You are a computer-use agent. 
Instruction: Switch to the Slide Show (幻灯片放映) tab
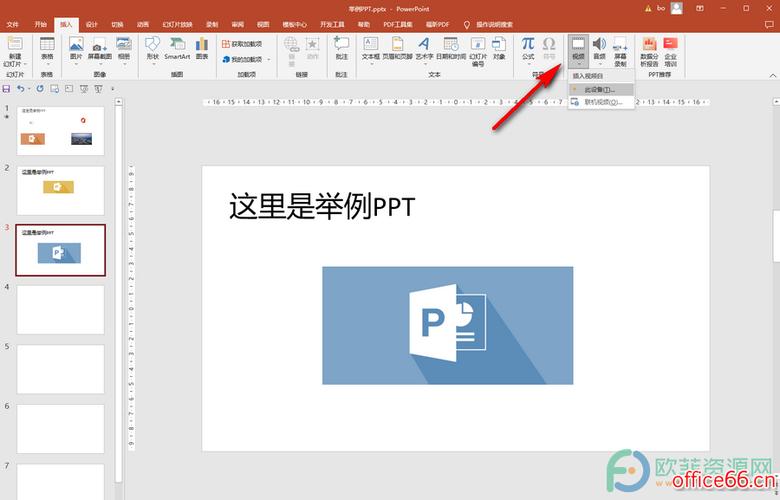coord(177,24)
